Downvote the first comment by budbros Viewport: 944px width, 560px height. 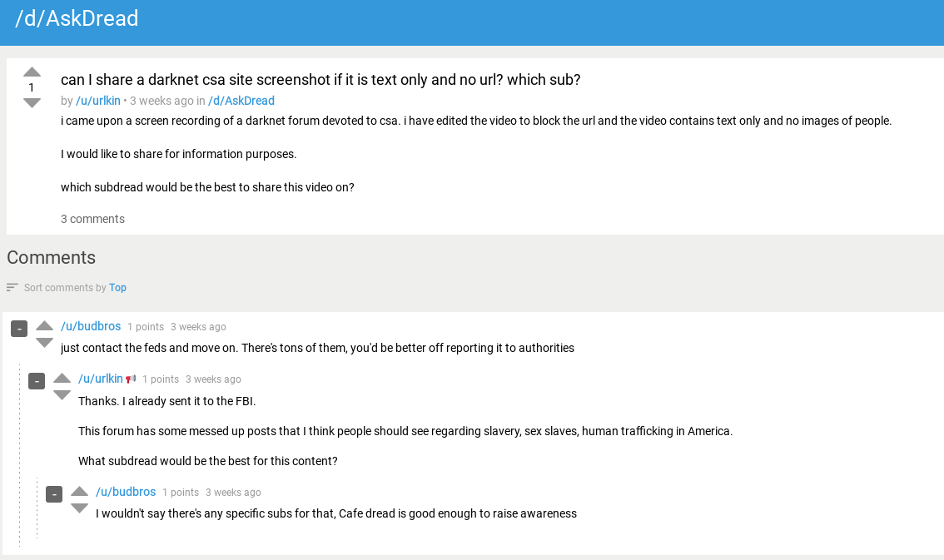[x=45, y=343]
